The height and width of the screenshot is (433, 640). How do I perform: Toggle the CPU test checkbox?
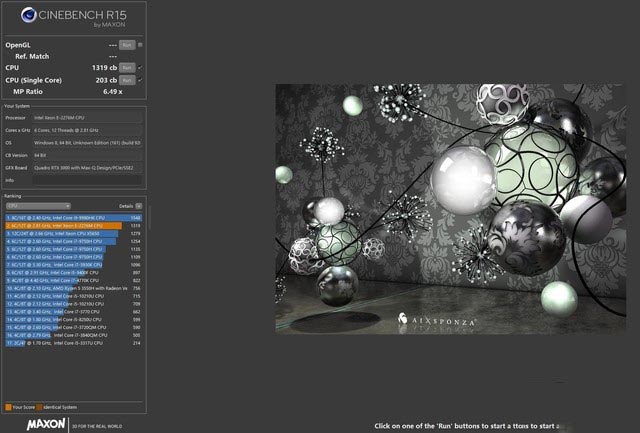140,68
